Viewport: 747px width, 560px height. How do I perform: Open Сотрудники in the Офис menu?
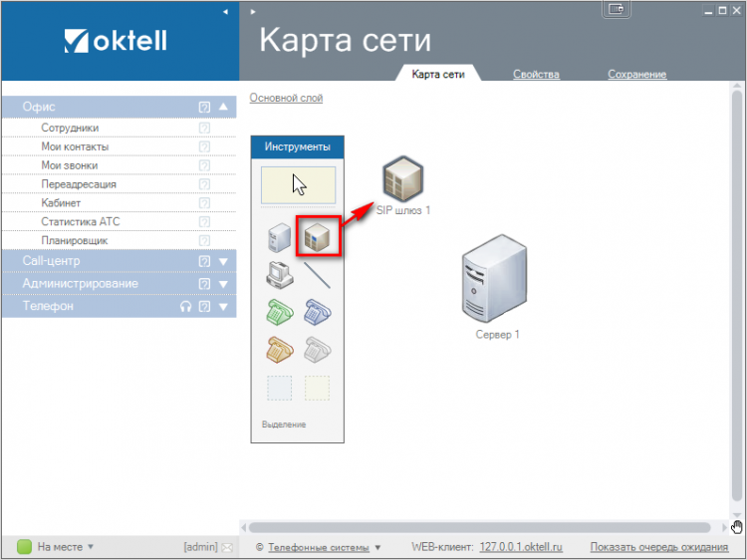[x=70, y=129]
